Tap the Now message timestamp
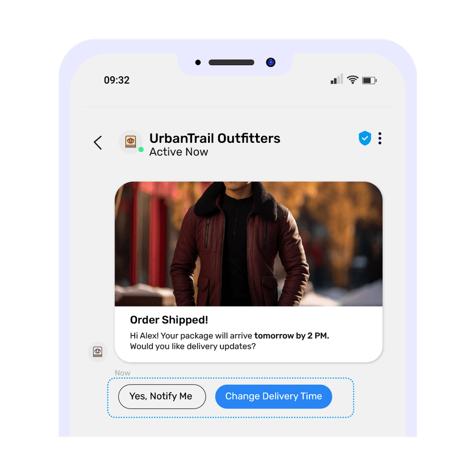 pos(122,373)
